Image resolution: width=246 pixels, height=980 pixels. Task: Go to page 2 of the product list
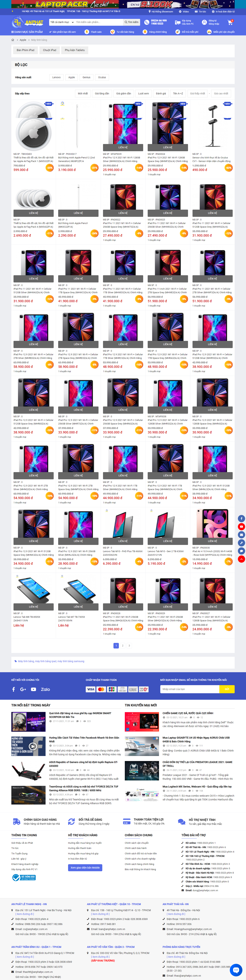[123, 646]
